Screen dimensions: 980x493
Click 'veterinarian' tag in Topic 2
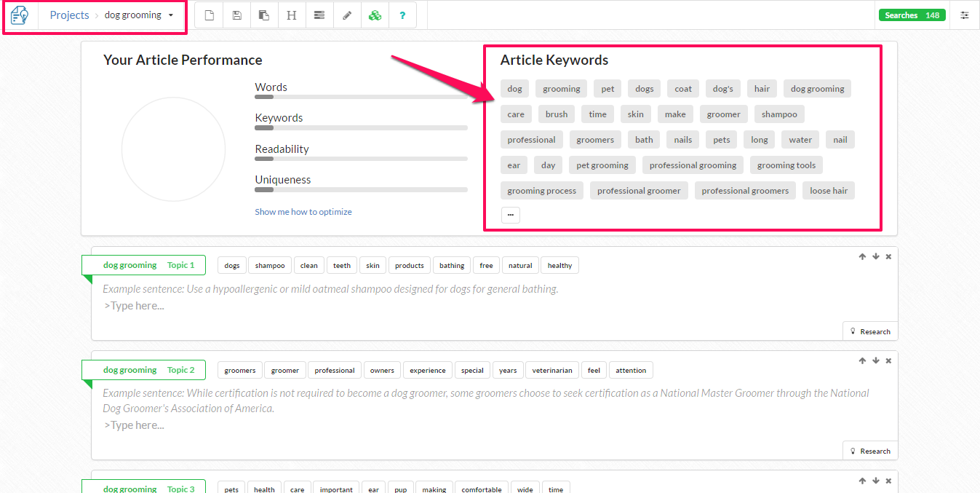(x=552, y=371)
